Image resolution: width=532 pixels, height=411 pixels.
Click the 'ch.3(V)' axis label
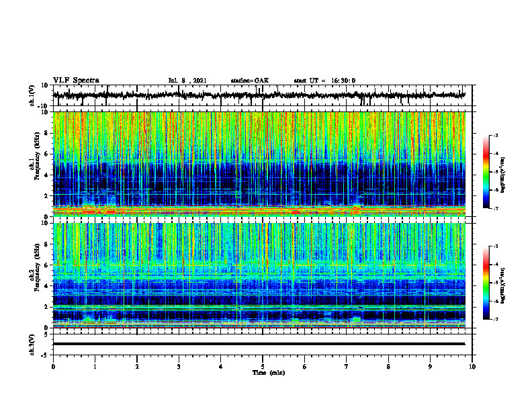(x=32, y=345)
